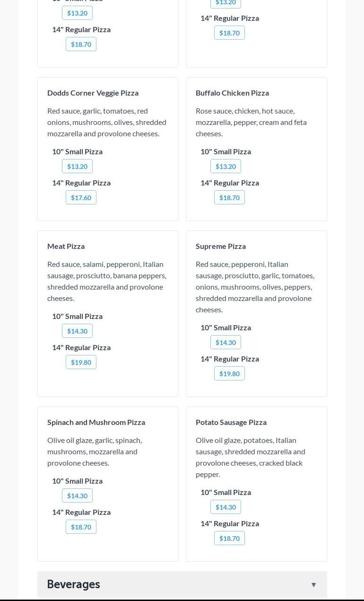The width and height of the screenshot is (364, 601).
Task: Click the Spinach and Mushroom Pizza title
Action: pyautogui.click(x=96, y=422)
